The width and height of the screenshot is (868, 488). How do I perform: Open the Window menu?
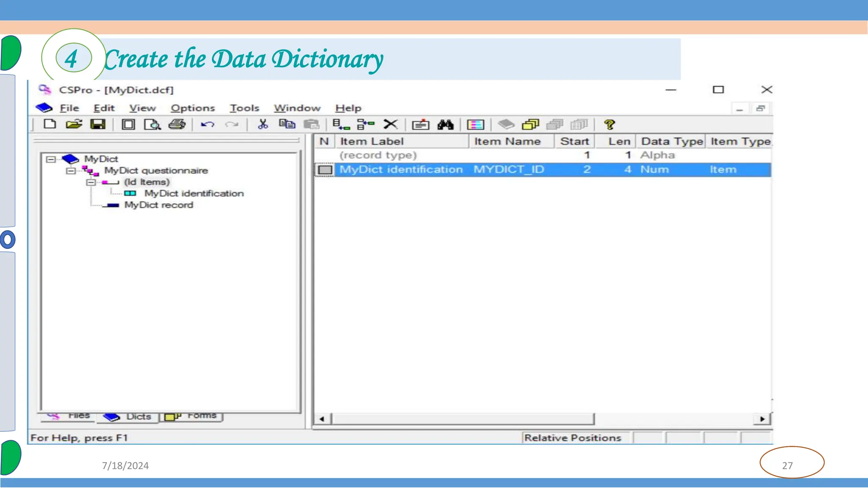click(x=297, y=108)
